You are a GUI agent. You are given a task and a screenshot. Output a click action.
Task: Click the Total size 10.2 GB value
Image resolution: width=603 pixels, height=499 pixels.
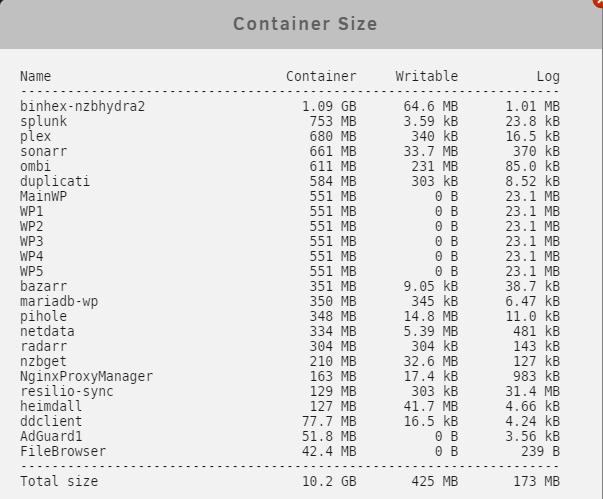pyautogui.click(x=329, y=481)
